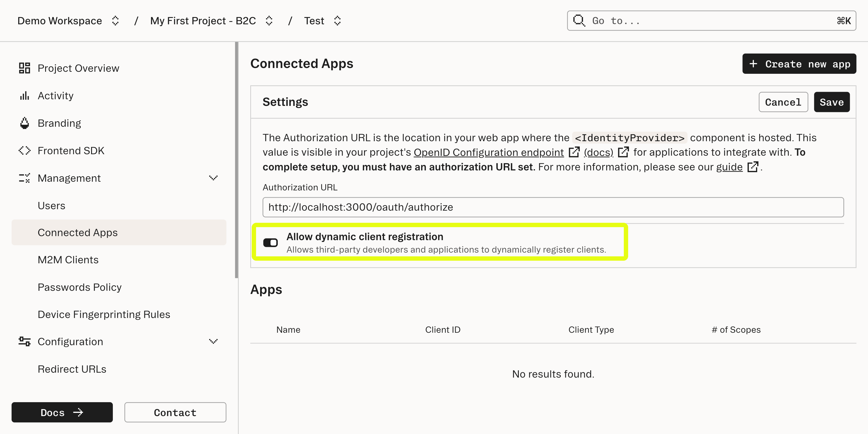Open Docs button
The width and height of the screenshot is (868, 434).
pyautogui.click(x=62, y=412)
